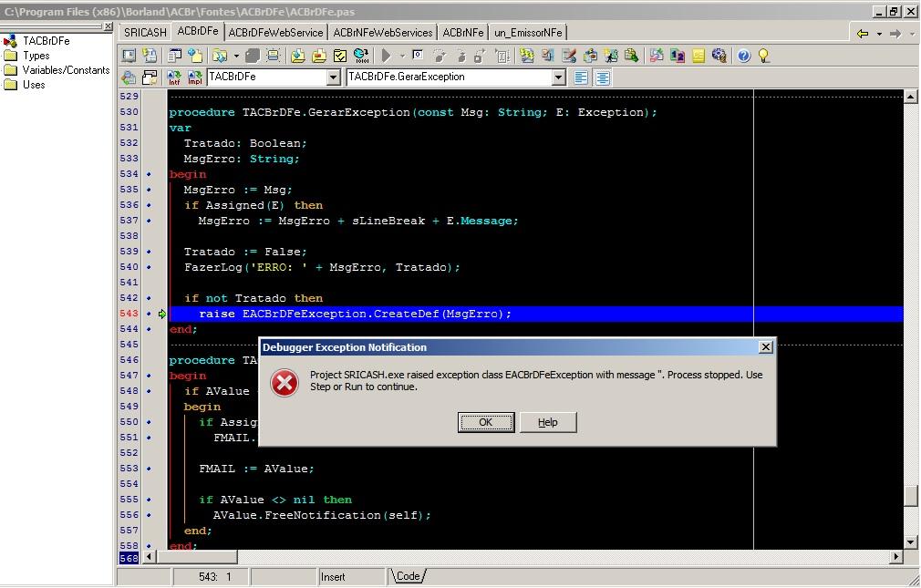Select TACBrDFe in code explorer tree
The width and height of the screenshot is (921, 588).
coord(47,40)
